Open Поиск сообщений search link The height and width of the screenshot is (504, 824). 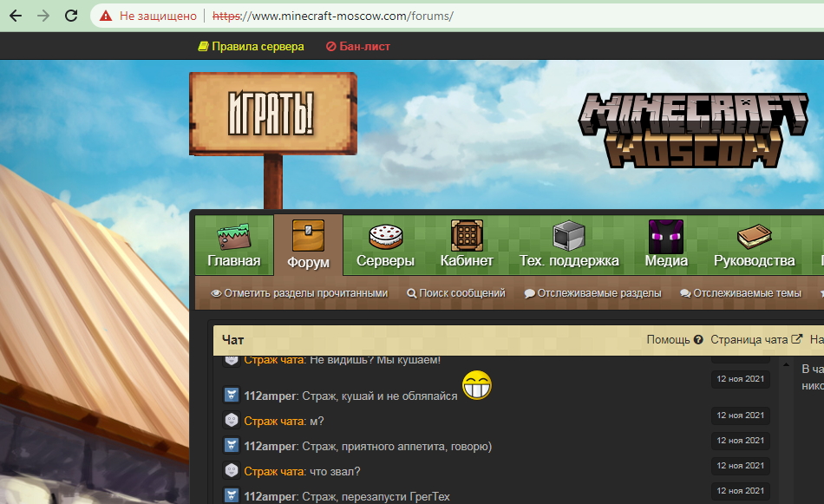[x=456, y=293]
